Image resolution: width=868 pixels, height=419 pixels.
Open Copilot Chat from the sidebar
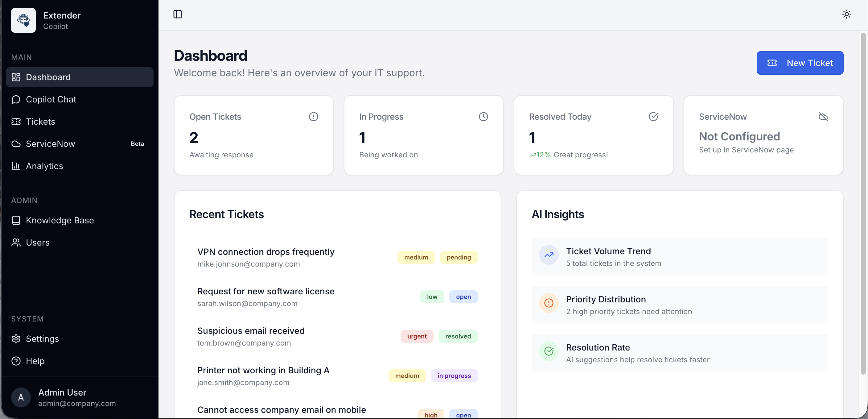coord(51,99)
